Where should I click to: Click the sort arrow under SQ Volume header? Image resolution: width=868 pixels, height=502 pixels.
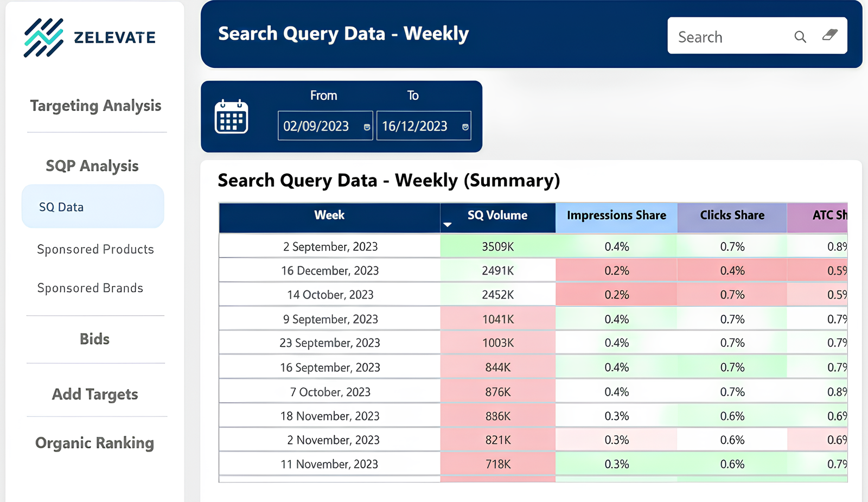(447, 224)
